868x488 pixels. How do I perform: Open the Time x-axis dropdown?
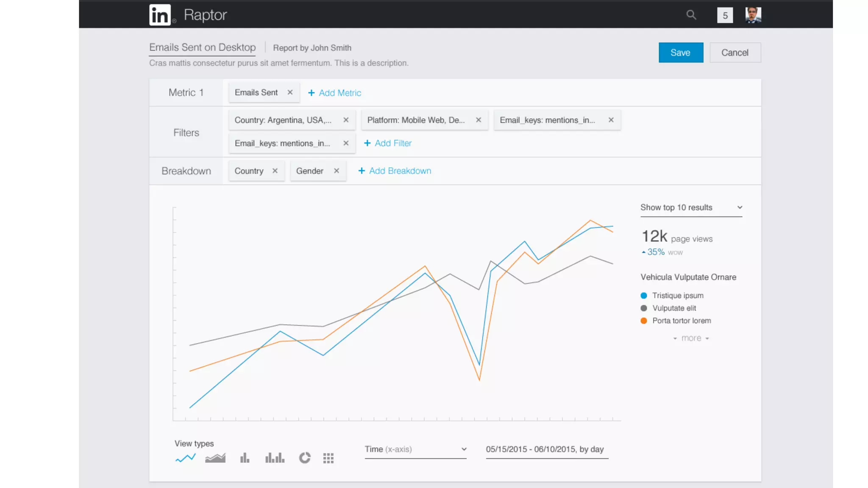click(415, 449)
